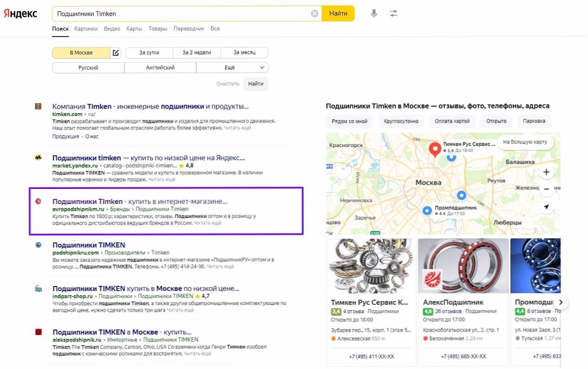Viewport: 588px width, 369px height.
Task: Toggle Открыто map filter
Action: point(496,121)
